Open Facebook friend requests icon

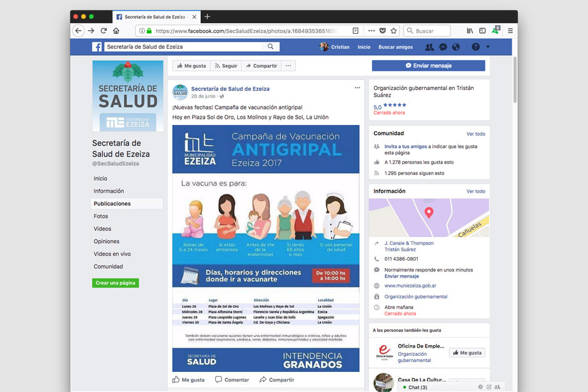point(429,47)
